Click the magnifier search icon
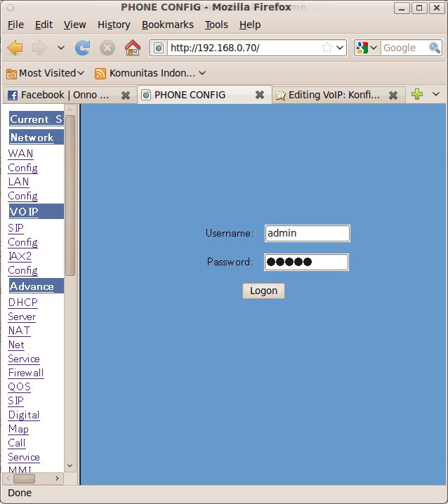The height and width of the screenshot is (504, 448). click(435, 48)
